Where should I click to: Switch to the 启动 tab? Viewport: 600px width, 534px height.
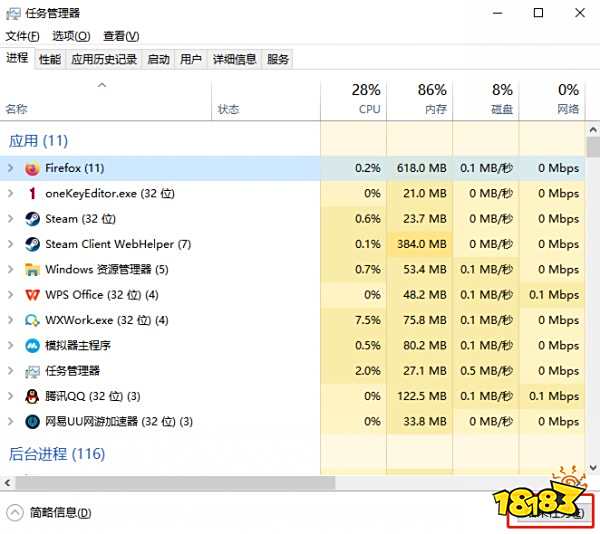[x=158, y=59]
